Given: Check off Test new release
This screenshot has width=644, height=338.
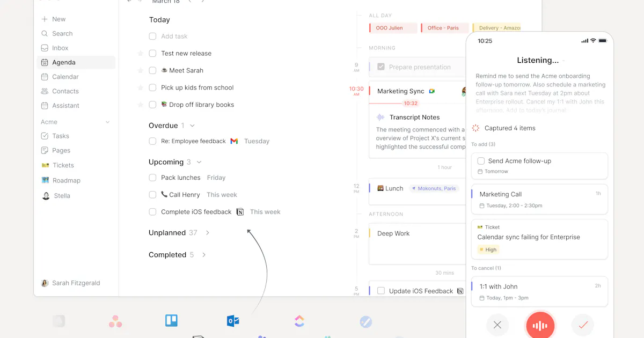Looking at the screenshot, I should [152, 53].
